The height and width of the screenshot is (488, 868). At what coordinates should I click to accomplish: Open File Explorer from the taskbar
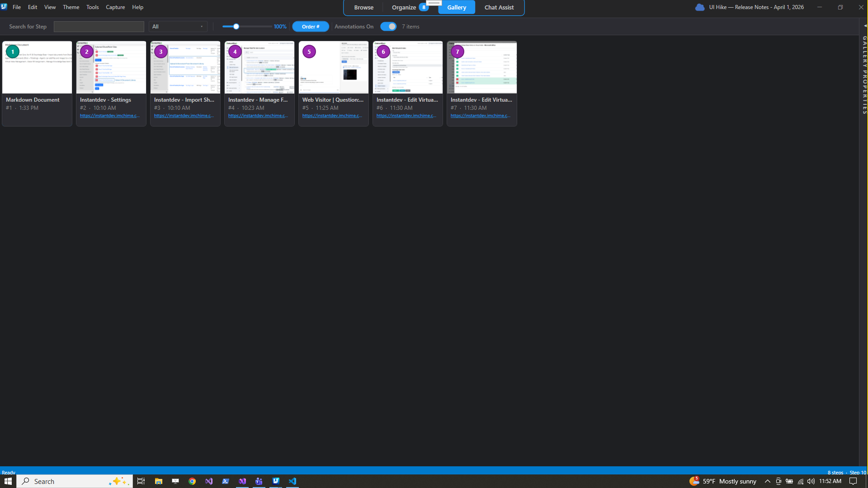(159, 481)
